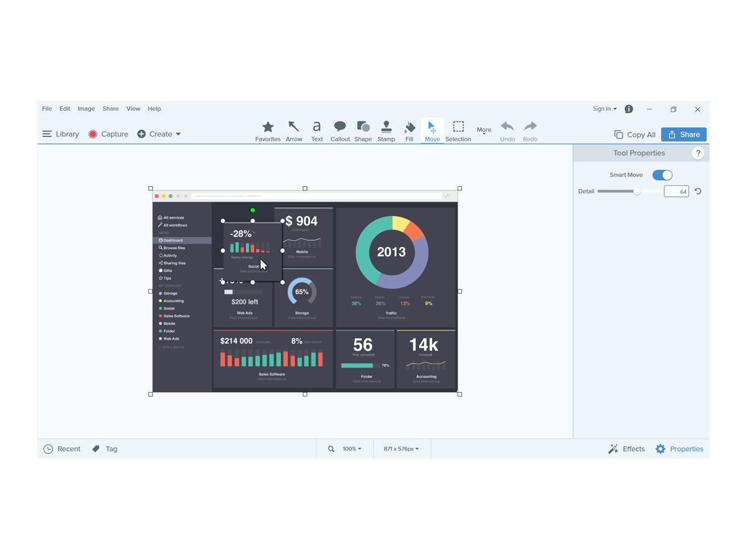Select the Text tool
The width and height of the screenshot is (747, 560).
tap(317, 130)
